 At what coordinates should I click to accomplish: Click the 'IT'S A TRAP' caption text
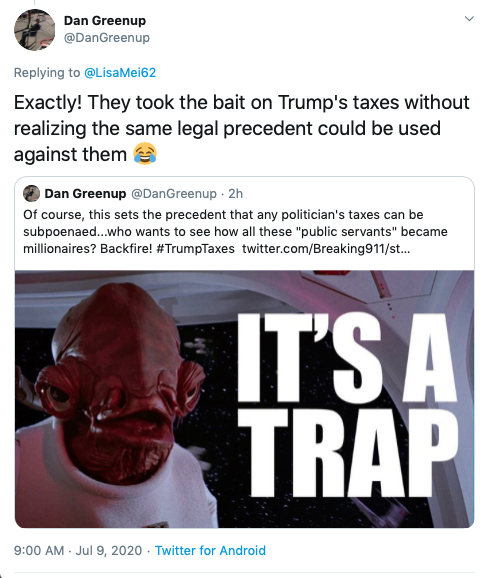point(346,404)
